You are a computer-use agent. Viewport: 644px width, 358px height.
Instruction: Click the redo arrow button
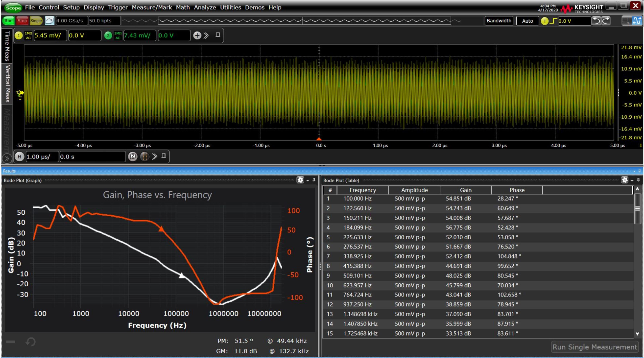(606, 21)
